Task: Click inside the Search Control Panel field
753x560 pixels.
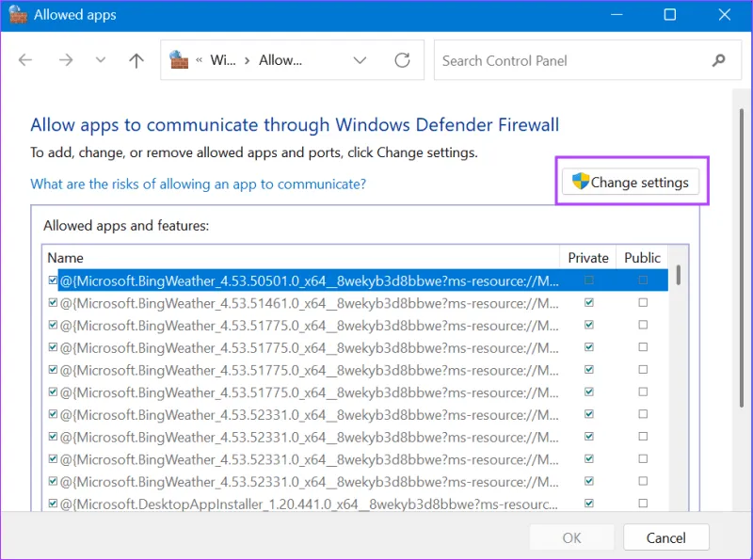Action: coord(527,59)
